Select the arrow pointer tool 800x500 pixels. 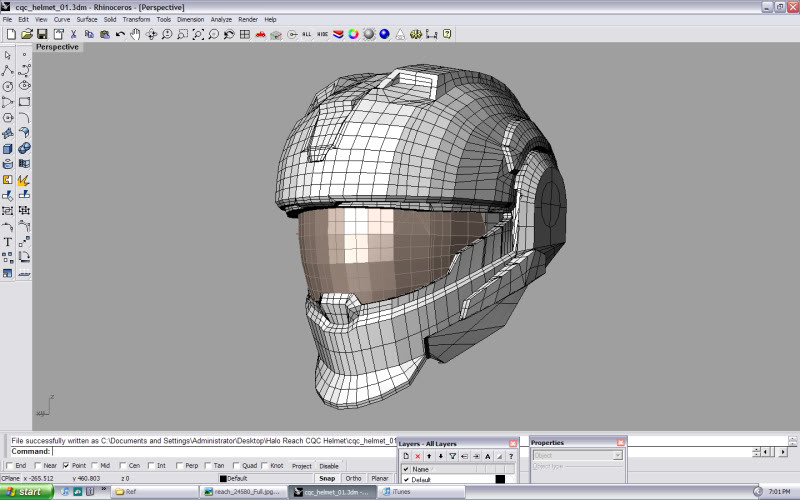[x=8, y=55]
